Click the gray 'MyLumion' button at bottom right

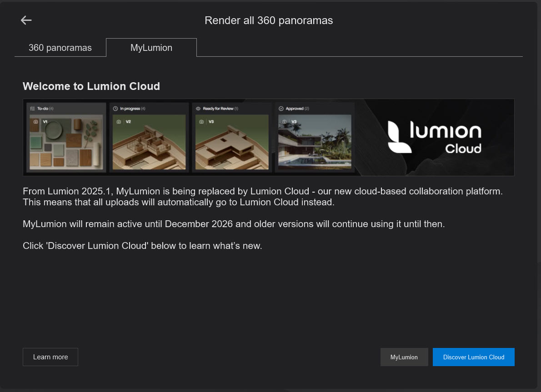point(404,357)
